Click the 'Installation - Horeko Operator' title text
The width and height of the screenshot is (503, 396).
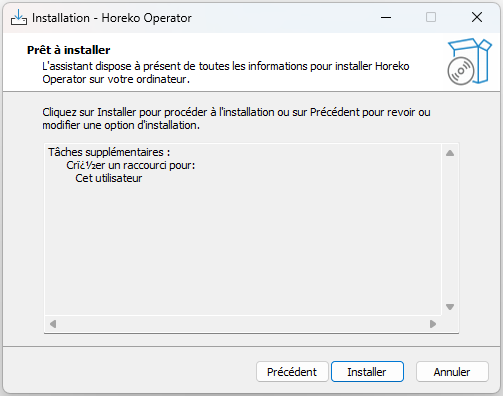[112, 18]
